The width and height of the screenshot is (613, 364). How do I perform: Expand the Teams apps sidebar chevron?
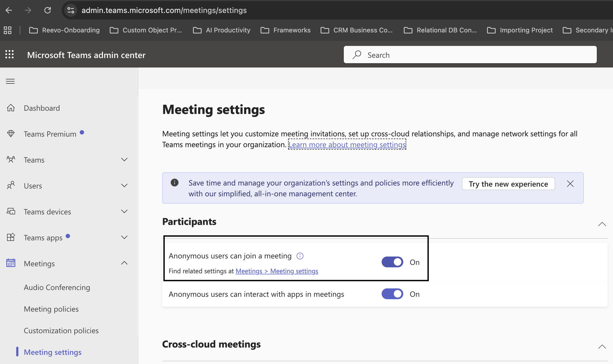tap(124, 237)
